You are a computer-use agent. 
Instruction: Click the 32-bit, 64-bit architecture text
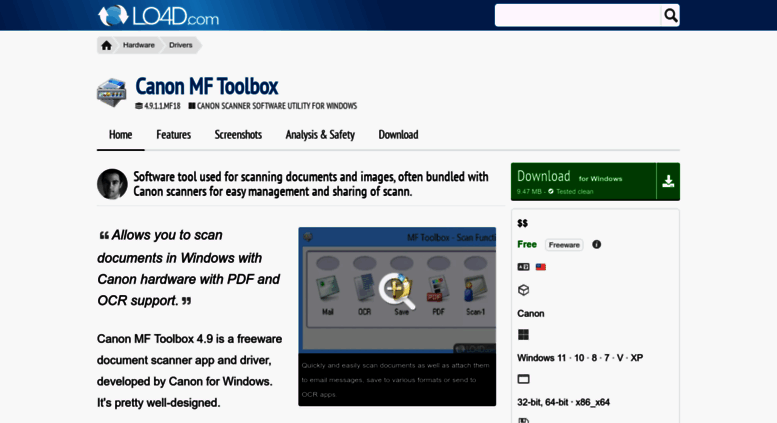tap(563, 402)
